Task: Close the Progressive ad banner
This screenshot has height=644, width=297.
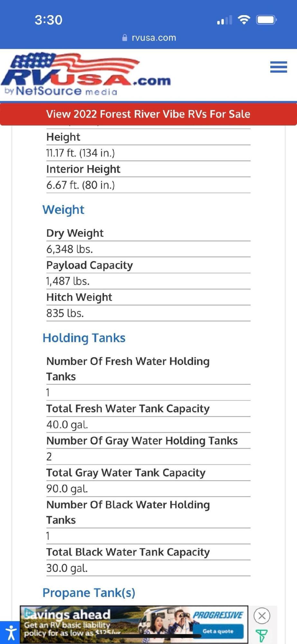Action: click(x=262, y=616)
